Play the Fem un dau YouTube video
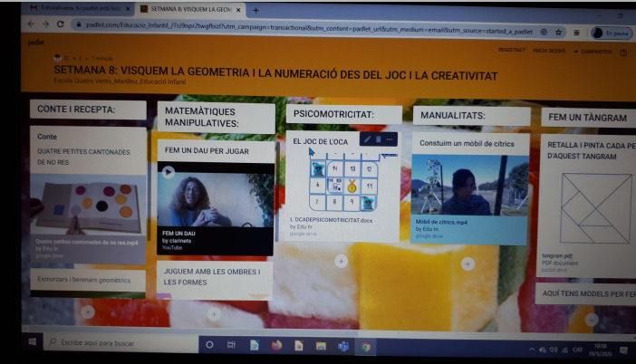 (x=168, y=171)
